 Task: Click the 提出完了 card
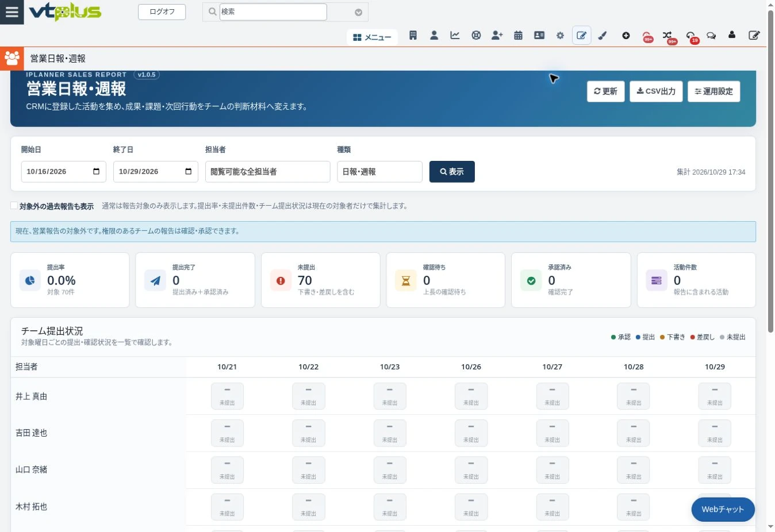click(195, 280)
